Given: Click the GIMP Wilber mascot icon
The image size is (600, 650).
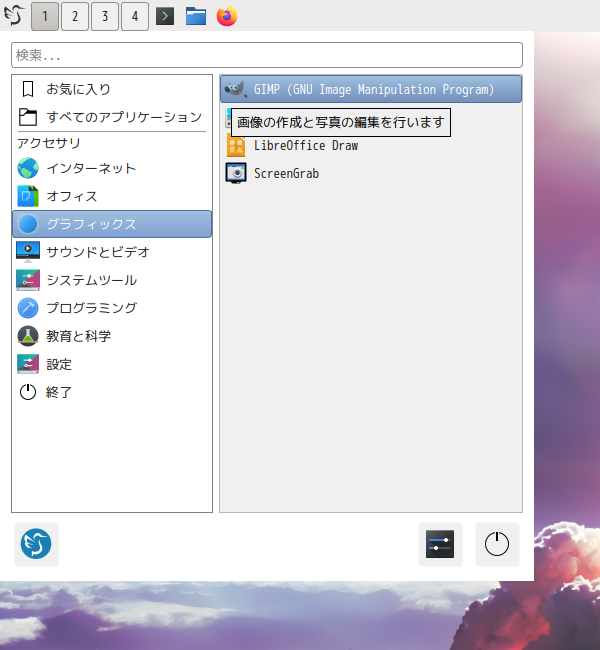Looking at the screenshot, I should click(236, 89).
